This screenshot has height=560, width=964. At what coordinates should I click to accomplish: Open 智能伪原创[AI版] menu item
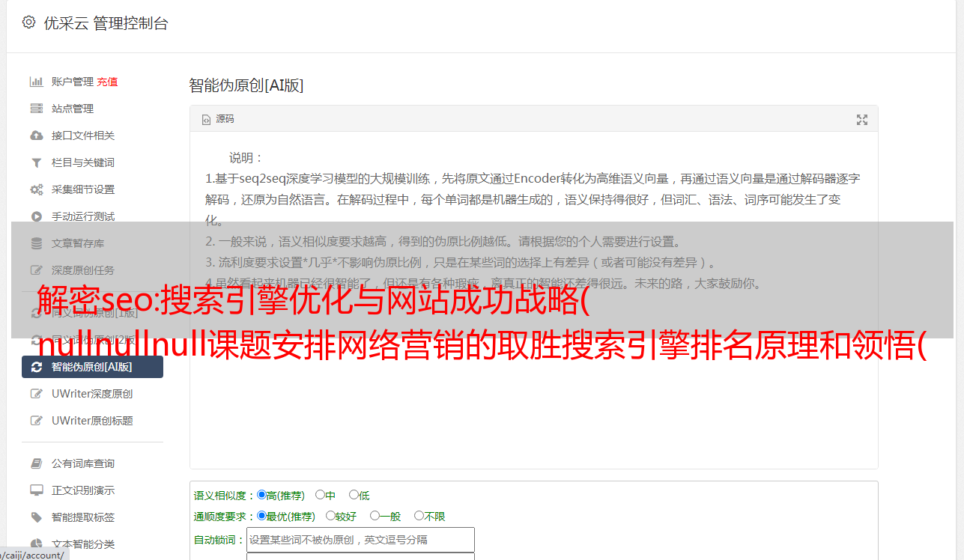[92, 367]
